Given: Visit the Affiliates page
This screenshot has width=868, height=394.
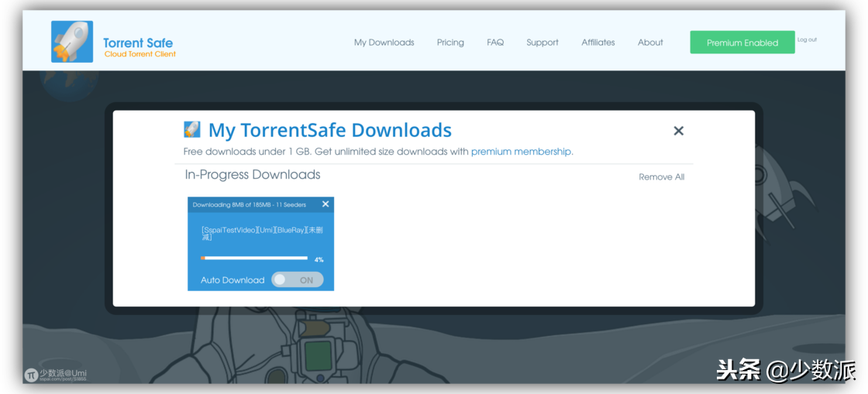Looking at the screenshot, I should click(598, 43).
